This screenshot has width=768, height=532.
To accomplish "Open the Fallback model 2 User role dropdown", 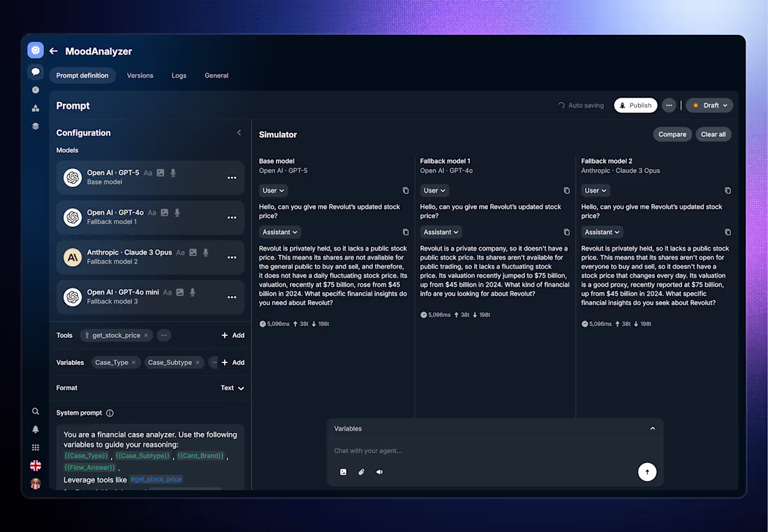I will click(x=596, y=191).
